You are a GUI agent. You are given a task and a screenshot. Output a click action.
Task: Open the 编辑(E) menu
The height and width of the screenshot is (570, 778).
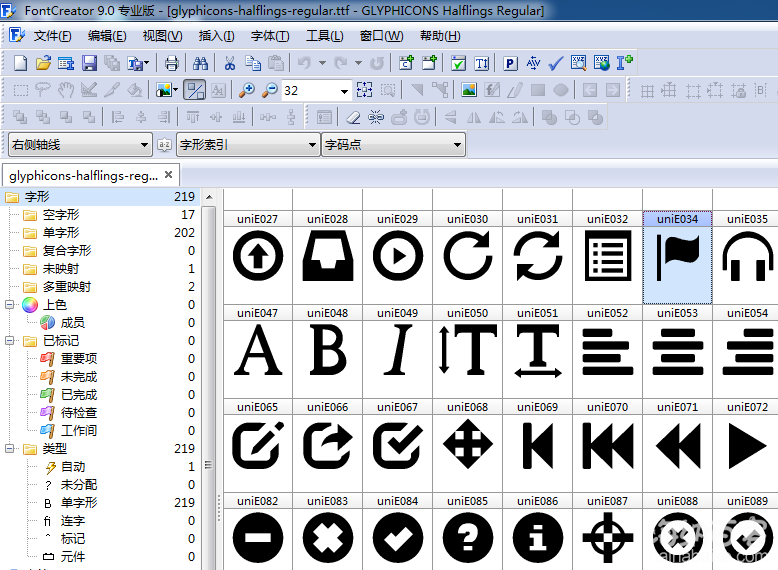click(107, 36)
